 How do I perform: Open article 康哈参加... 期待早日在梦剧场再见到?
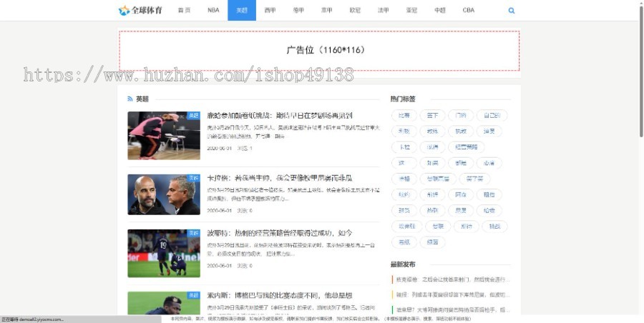coord(280,116)
